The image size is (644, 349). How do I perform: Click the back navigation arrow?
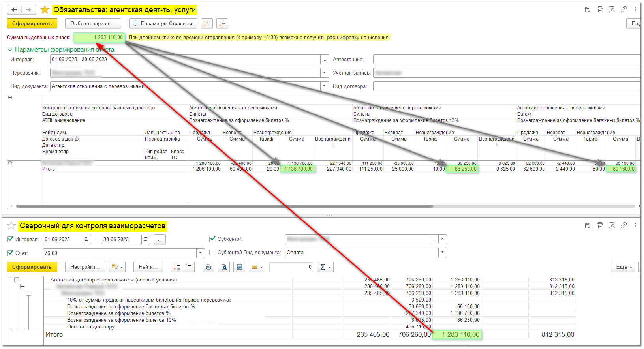(x=14, y=10)
